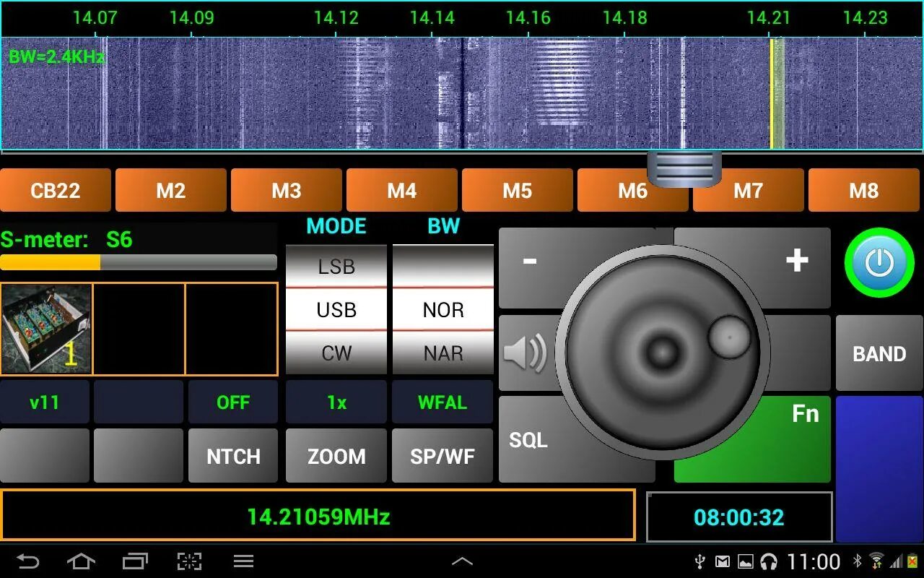
Task: Decrease frequency with the minus button
Action: [x=530, y=260]
